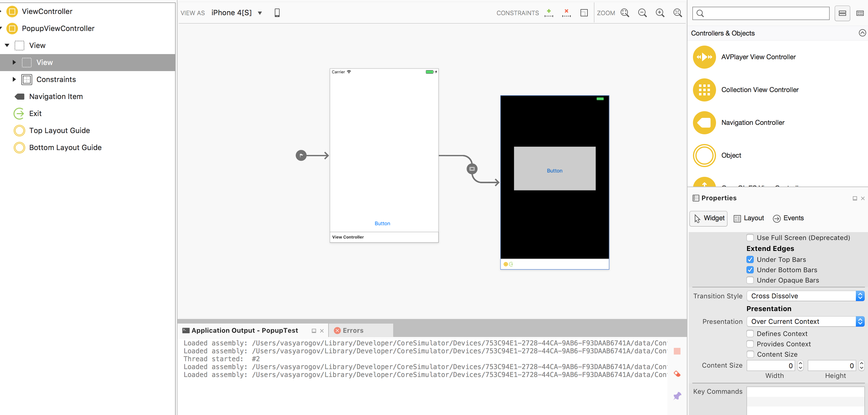Enable Under Opaque Bars checkbox
Screen dimensions: 868x415
(751, 280)
